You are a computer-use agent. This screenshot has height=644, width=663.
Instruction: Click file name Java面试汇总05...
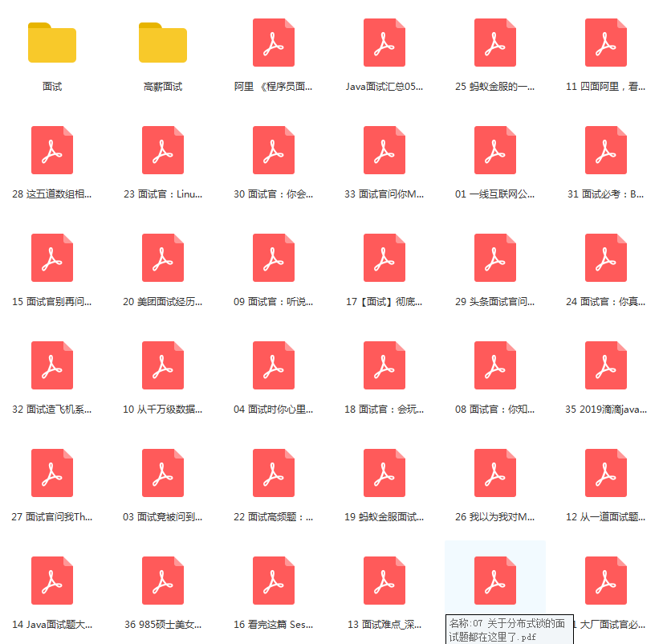click(384, 87)
